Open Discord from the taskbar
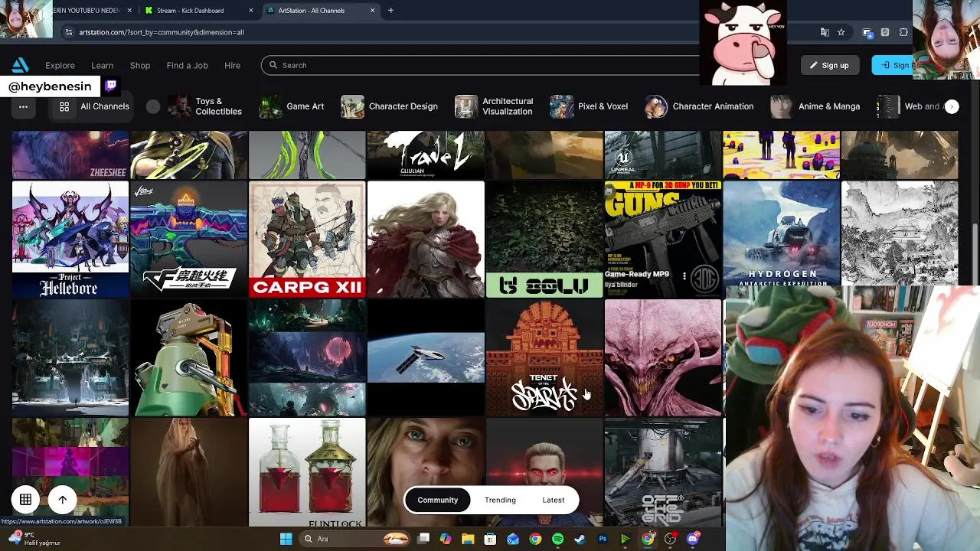980x551 pixels. tap(693, 539)
